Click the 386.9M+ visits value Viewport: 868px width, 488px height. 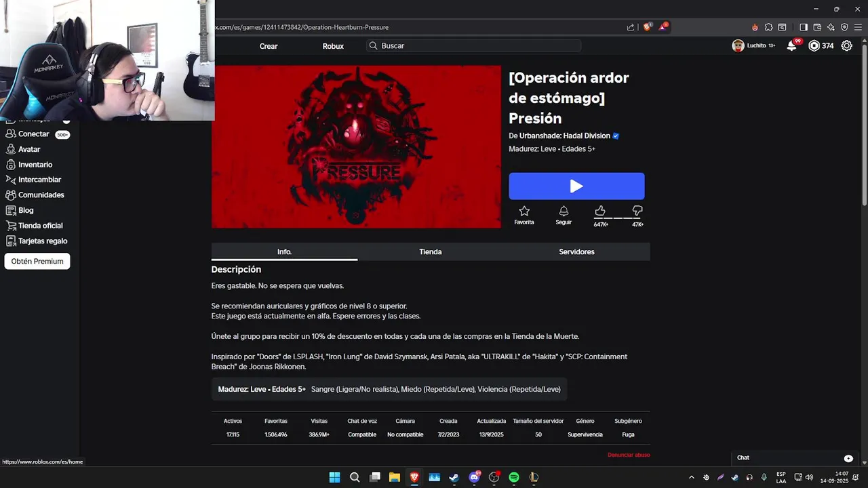(x=319, y=434)
